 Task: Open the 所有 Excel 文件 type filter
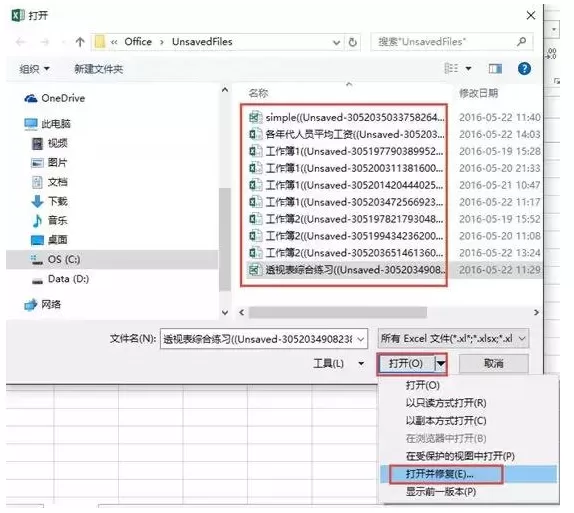tap(453, 339)
